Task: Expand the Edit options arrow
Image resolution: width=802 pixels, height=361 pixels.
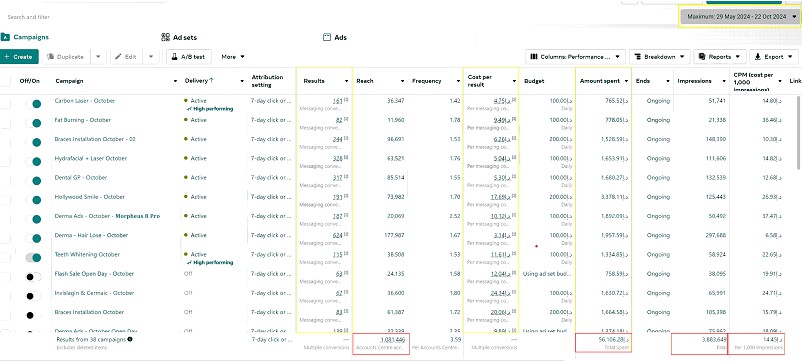Action: [x=150, y=57]
